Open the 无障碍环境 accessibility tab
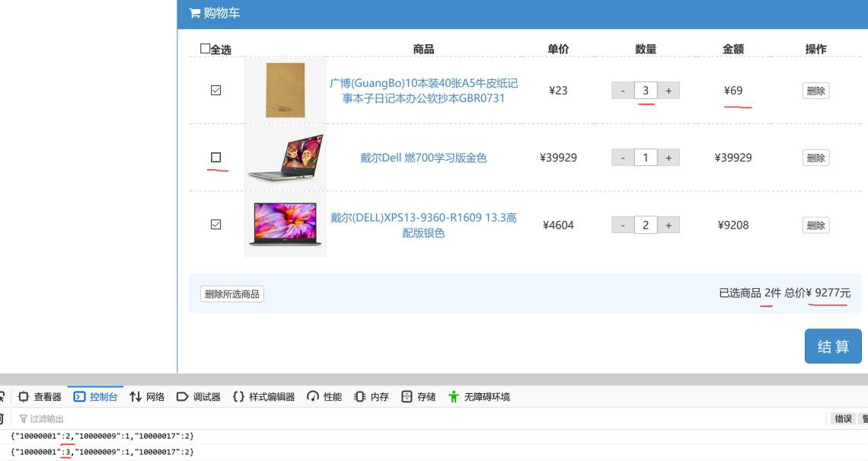 tap(480, 397)
